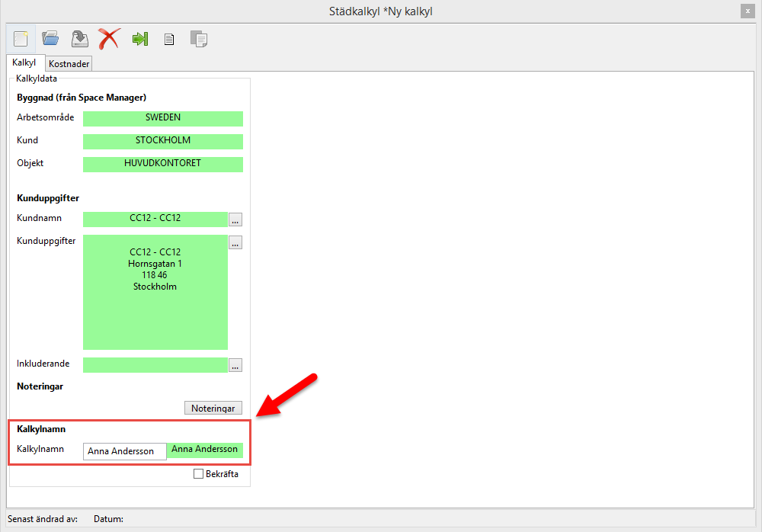Switch to the Kalkyl tab
762x532 pixels.
pos(24,62)
